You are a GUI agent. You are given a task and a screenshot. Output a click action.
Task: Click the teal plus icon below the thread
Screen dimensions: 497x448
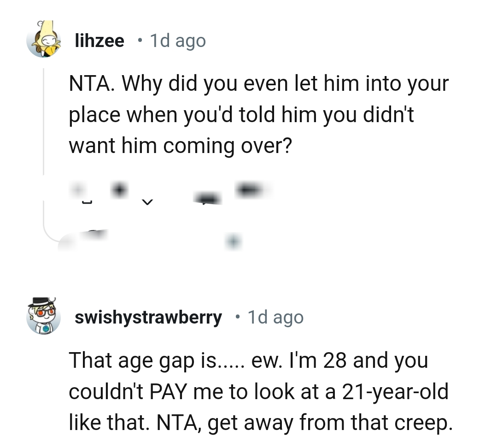pos(234,241)
